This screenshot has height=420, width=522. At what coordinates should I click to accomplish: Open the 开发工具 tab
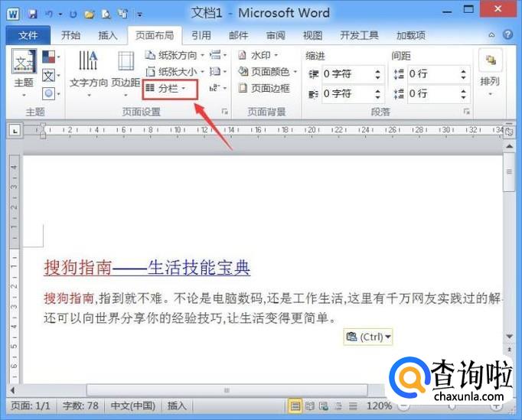[x=359, y=35]
